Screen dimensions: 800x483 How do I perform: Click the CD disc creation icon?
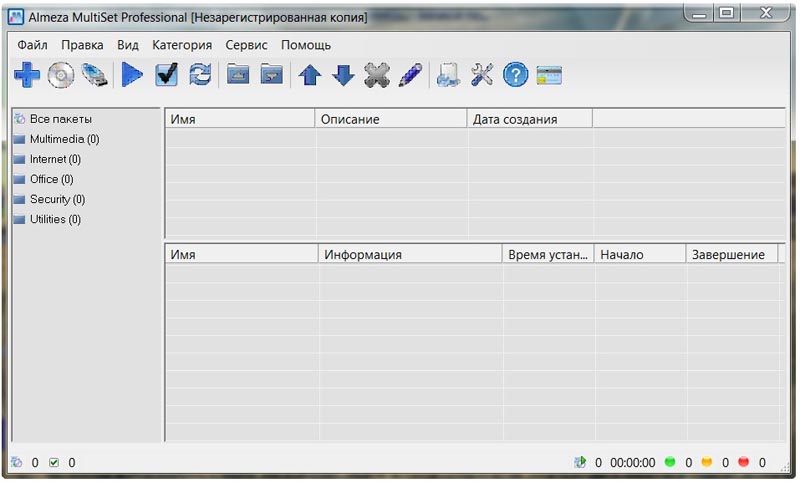coord(61,75)
